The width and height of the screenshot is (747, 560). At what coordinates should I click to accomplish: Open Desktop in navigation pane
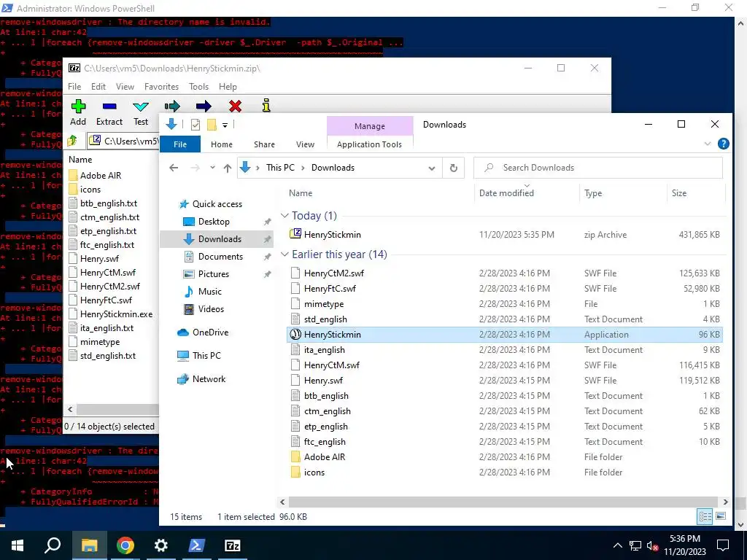(214, 222)
